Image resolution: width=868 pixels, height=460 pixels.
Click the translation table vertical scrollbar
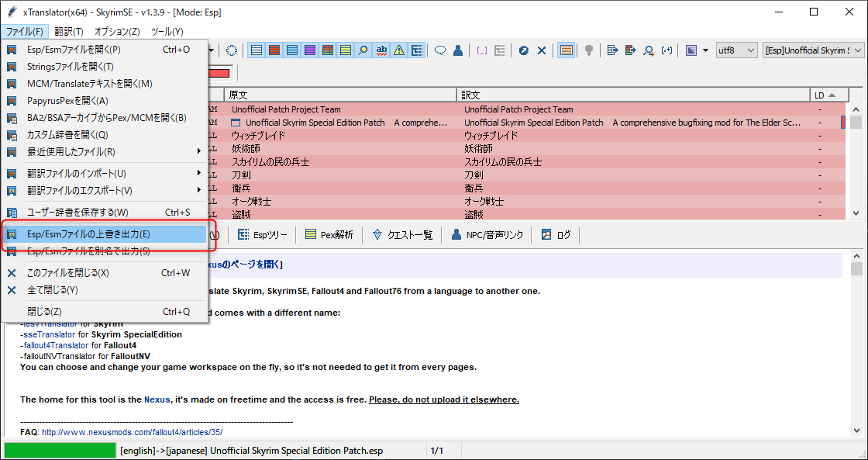pyautogui.click(x=856, y=161)
